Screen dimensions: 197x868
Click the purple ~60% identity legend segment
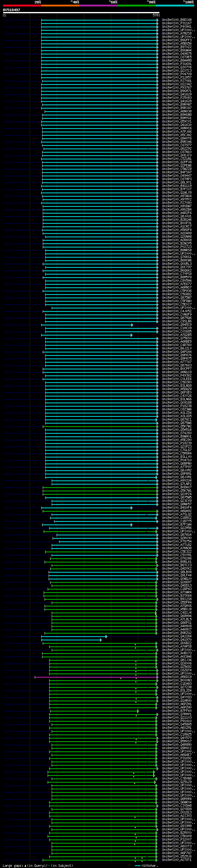[99, 6]
